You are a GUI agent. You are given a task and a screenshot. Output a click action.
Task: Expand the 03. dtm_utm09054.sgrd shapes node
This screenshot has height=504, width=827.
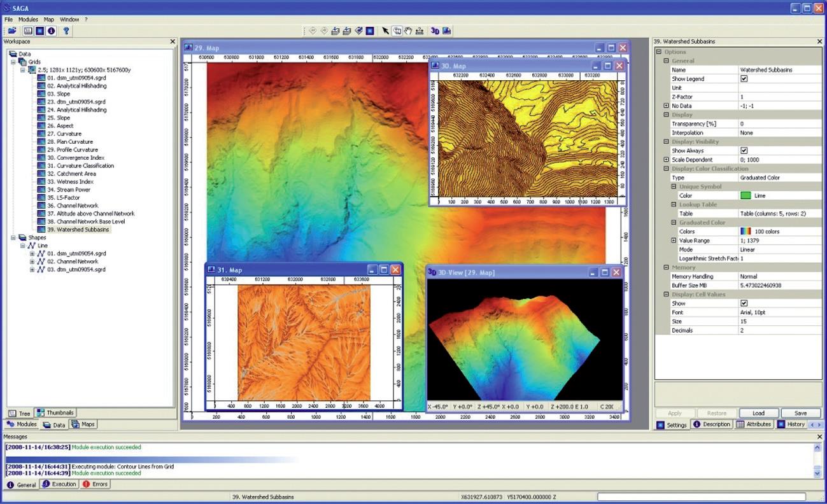pyautogui.click(x=32, y=269)
